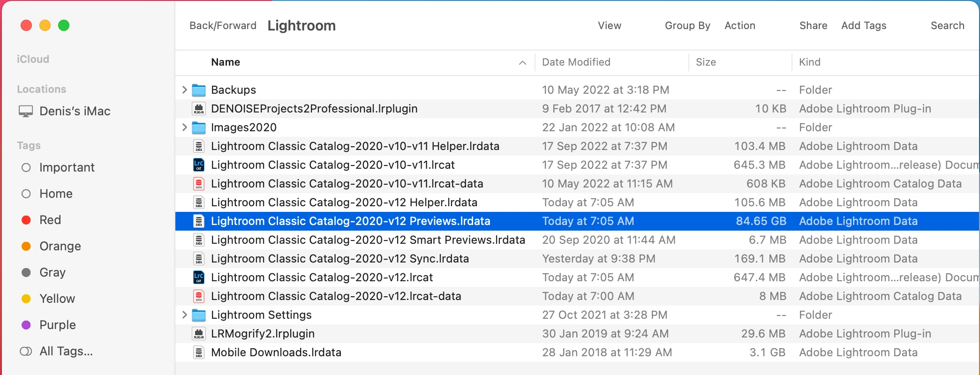Click the red icon of v10-v11.lrcat-data

click(199, 184)
